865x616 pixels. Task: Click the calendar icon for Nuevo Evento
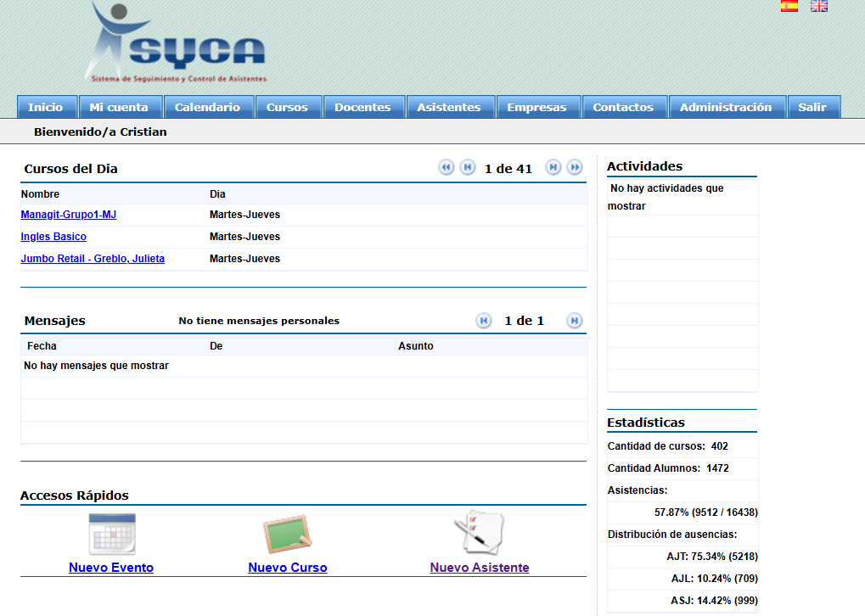(x=112, y=535)
